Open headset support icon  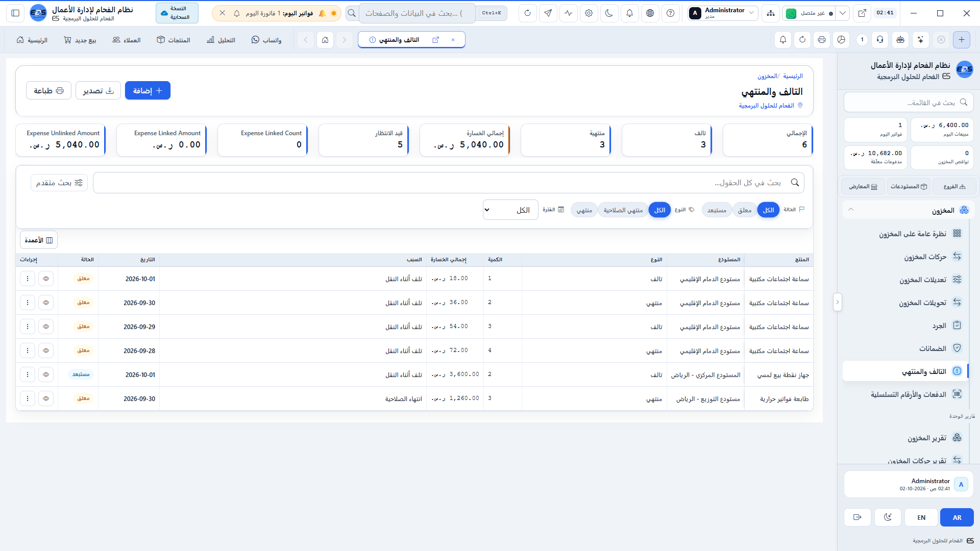(880, 40)
